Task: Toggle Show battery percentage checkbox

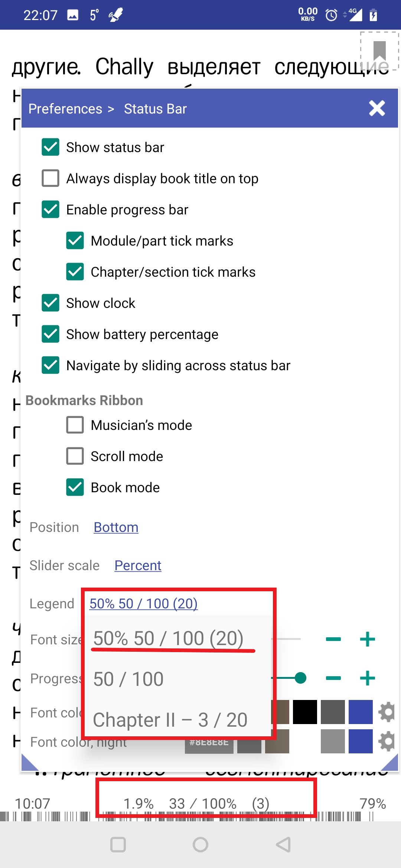Action: point(50,334)
